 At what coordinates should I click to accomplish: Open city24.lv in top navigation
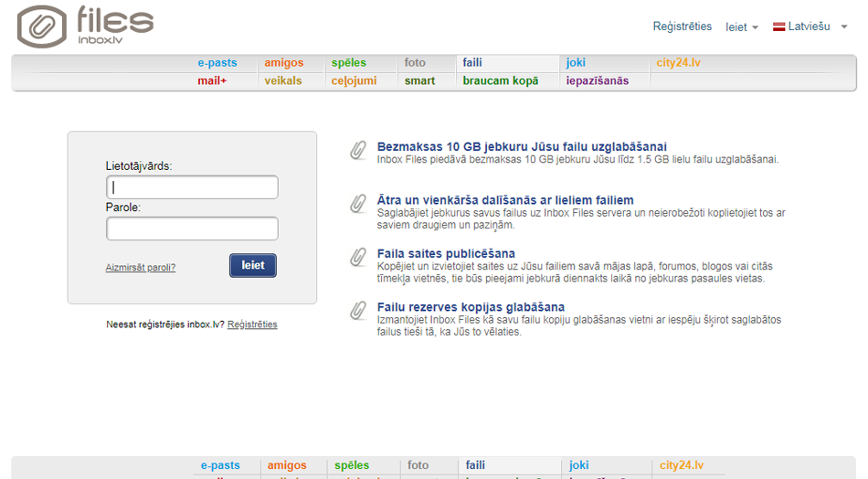(x=679, y=63)
